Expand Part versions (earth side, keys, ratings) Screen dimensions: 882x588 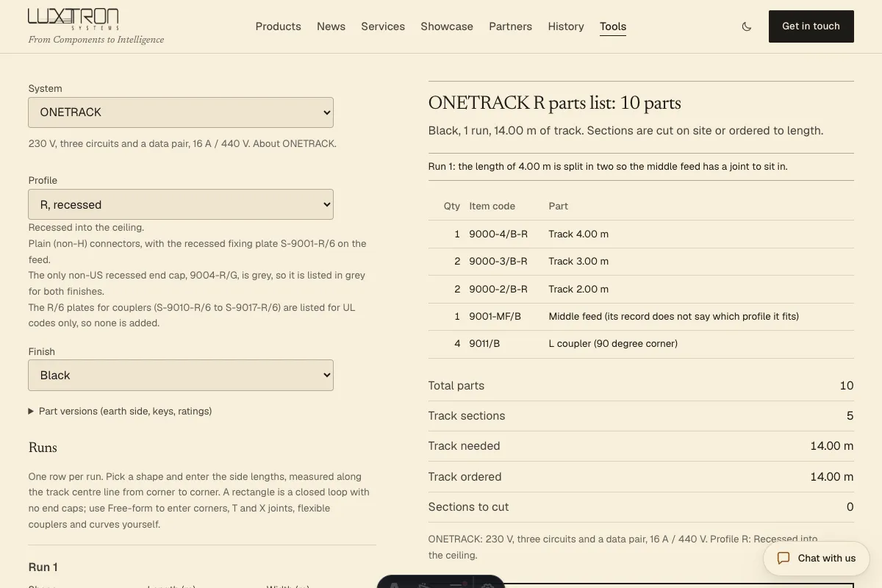120,412
